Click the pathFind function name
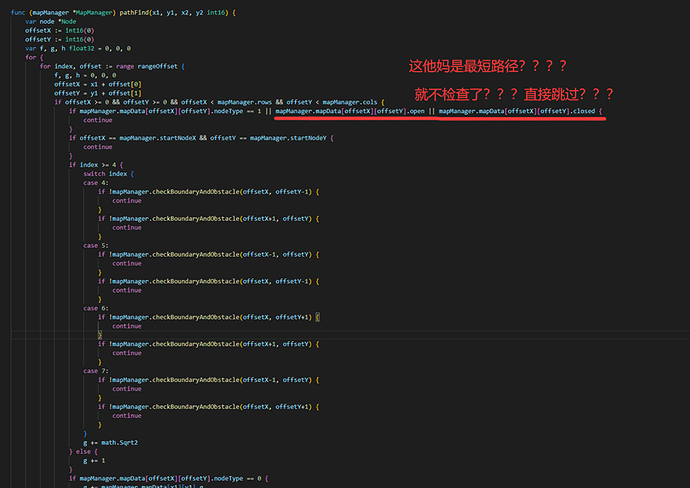 (134, 13)
